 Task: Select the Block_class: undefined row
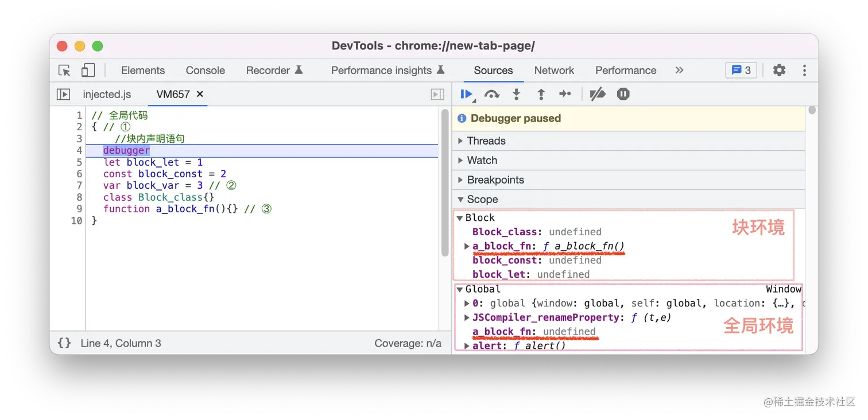click(537, 232)
